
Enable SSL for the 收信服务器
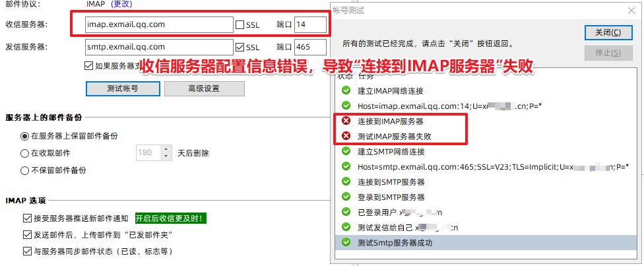click(x=240, y=24)
